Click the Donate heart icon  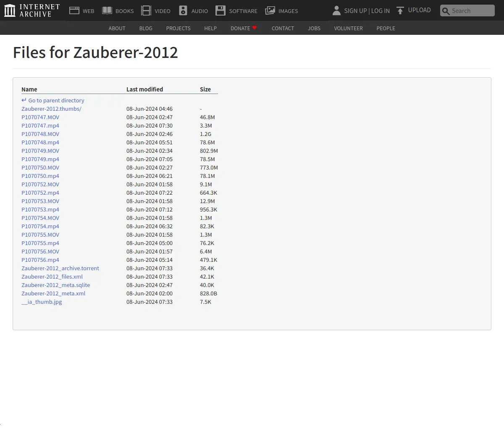click(255, 28)
